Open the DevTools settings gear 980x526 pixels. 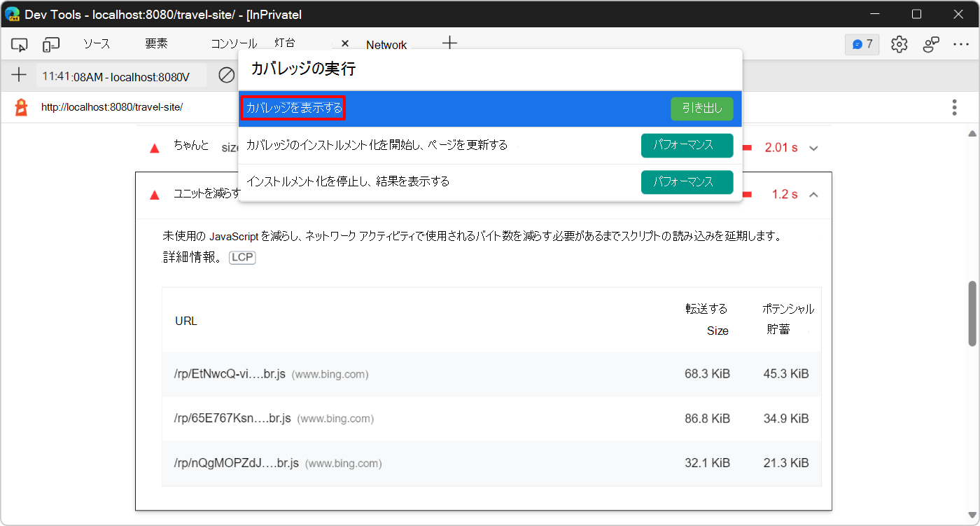tap(899, 43)
